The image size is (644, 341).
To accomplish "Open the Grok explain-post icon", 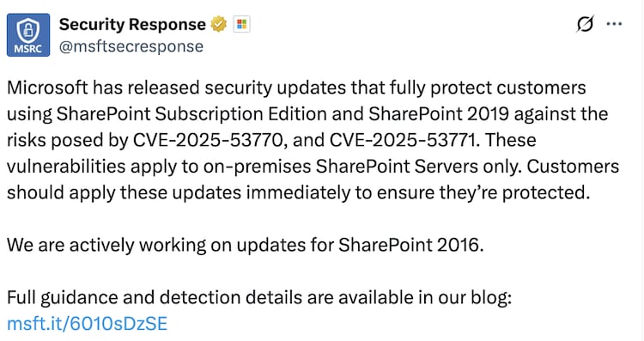I will click(x=585, y=24).
